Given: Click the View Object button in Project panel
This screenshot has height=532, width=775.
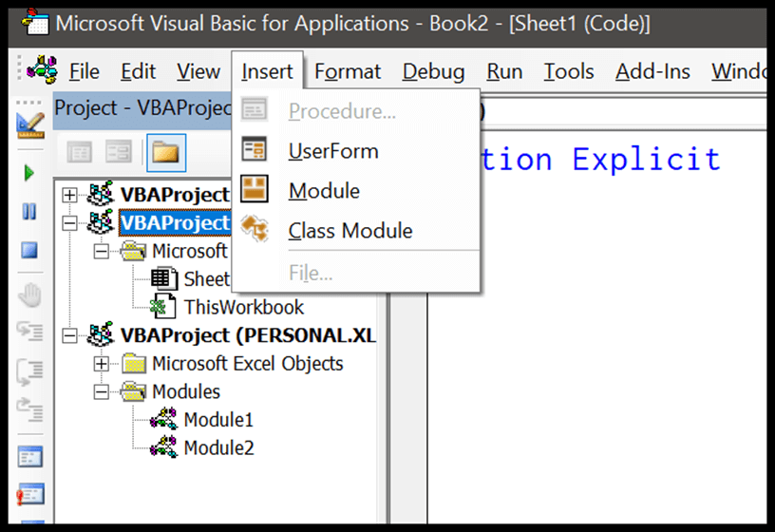Looking at the screenshot, I should (119, 152).
